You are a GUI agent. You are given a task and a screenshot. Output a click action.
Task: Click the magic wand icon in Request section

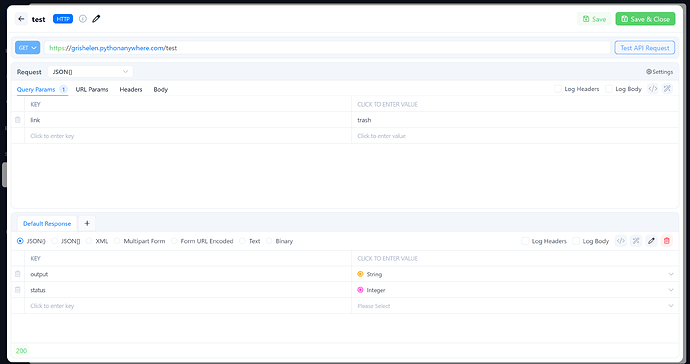point(667,89)
